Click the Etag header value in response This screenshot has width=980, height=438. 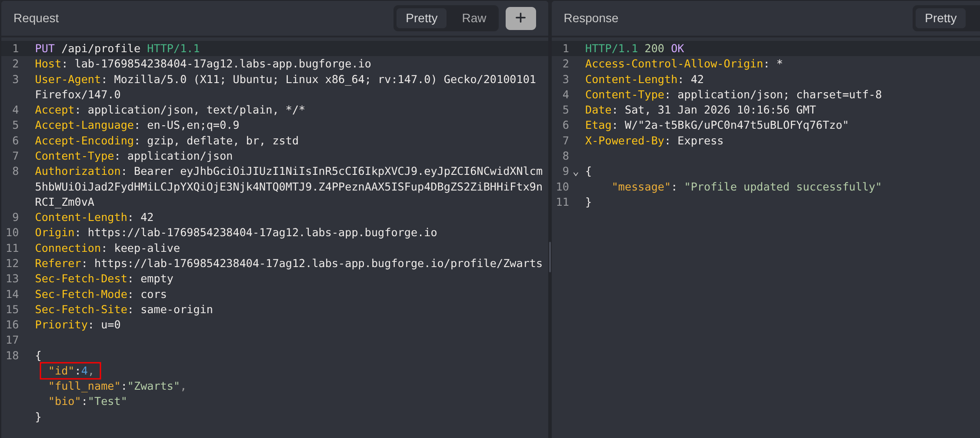pos(736,125)
